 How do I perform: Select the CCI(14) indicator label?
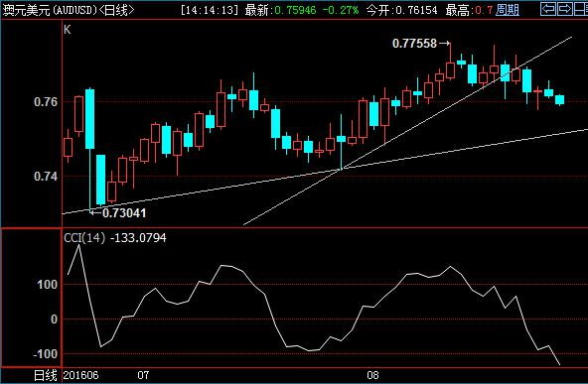[84, 237]
